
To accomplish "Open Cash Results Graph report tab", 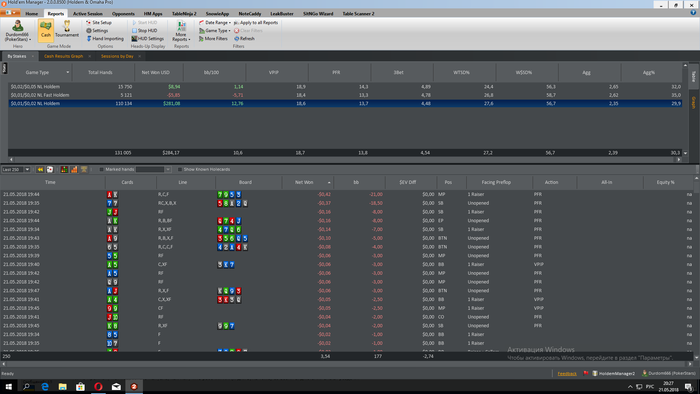I will point(63,56).
